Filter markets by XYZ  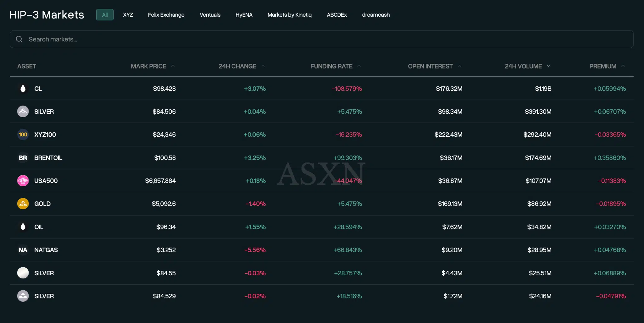coord(128,15)
